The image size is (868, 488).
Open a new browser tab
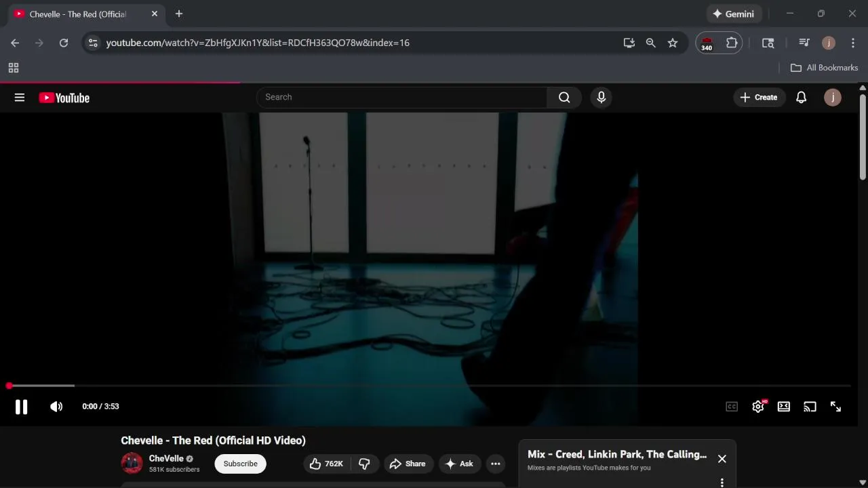179,14
